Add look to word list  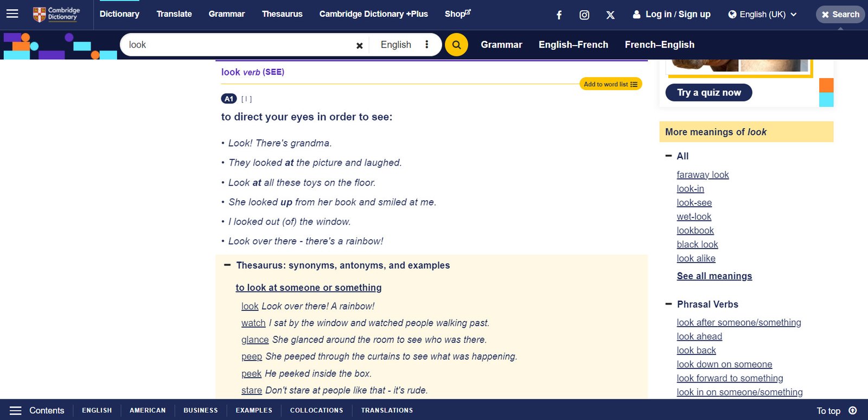611,84
